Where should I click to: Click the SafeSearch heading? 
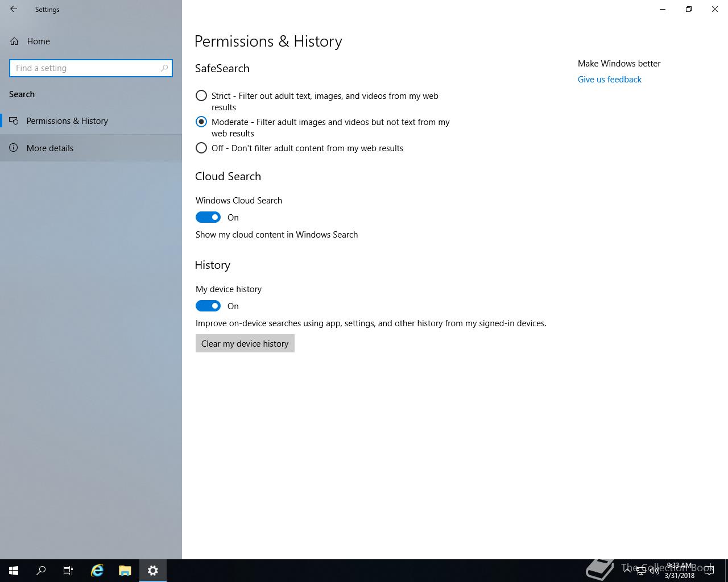222,68
